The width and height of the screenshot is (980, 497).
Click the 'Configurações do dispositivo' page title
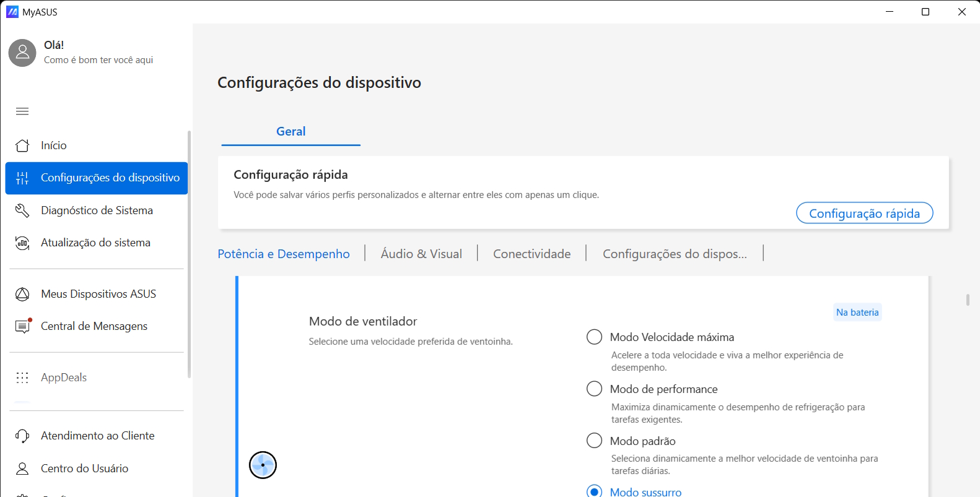(x=319, y=82)
